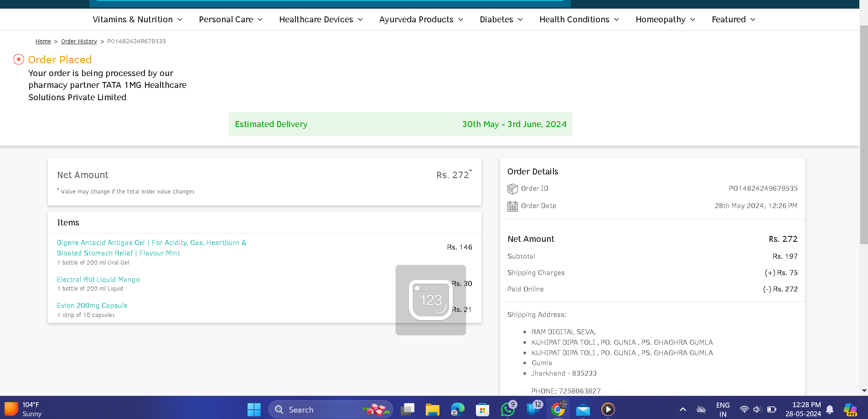Go to Home breadcrumb link
This screenshot has height=419, width=868.
click(43, 41)
